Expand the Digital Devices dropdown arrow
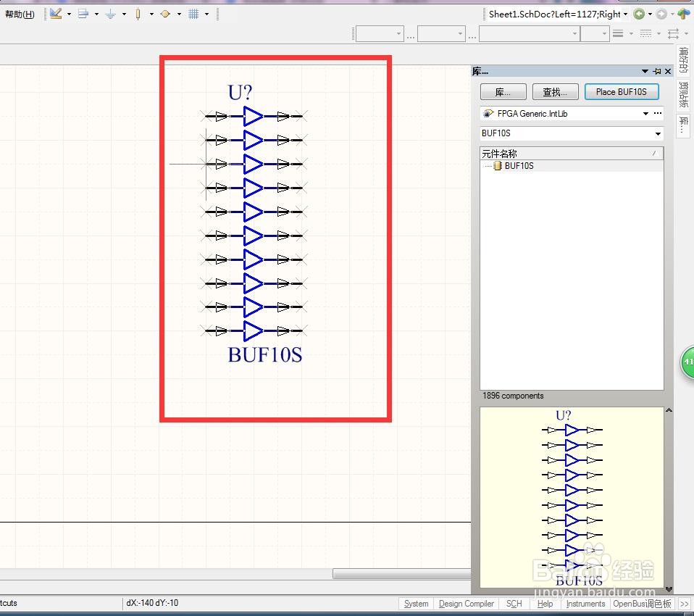Viewport: 694px width, 616px height. click(151, 14)
